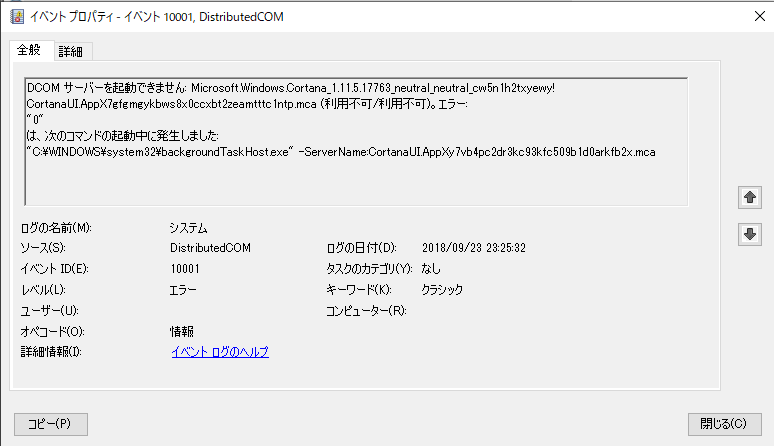The image size is (774, 446).
Task: Click the ログの日付(D): label
Action: point(361,248)
